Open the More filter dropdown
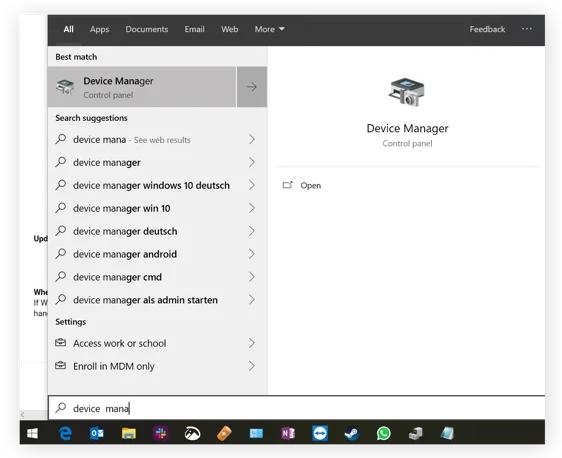This screenshot has width=562, height=458. [270, 29]
